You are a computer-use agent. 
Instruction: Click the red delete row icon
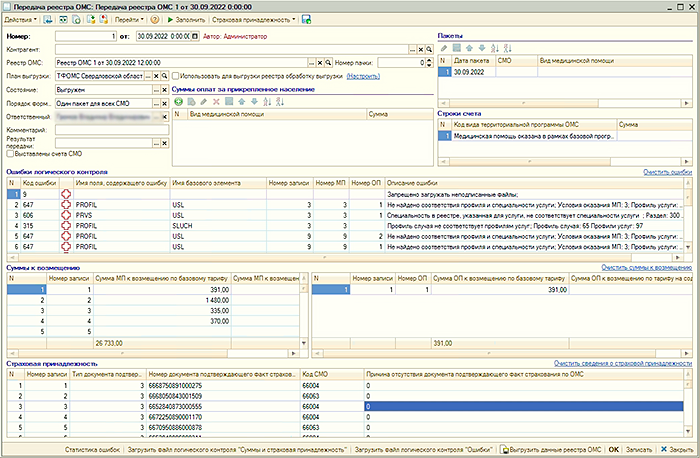pos(215,101)
